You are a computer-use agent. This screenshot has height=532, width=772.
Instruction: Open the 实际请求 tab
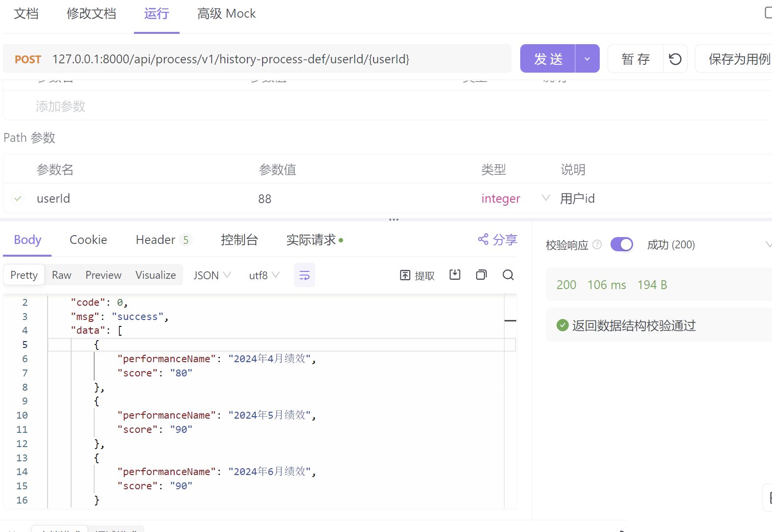pos(315,239)
